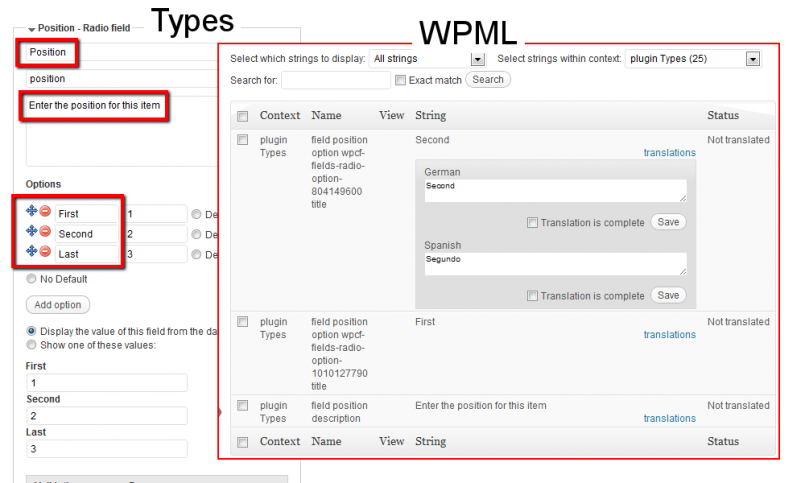Viewport: 805px width, 483px height.
Task: Click display value field under Last label
Action: (x=107, y=449)
